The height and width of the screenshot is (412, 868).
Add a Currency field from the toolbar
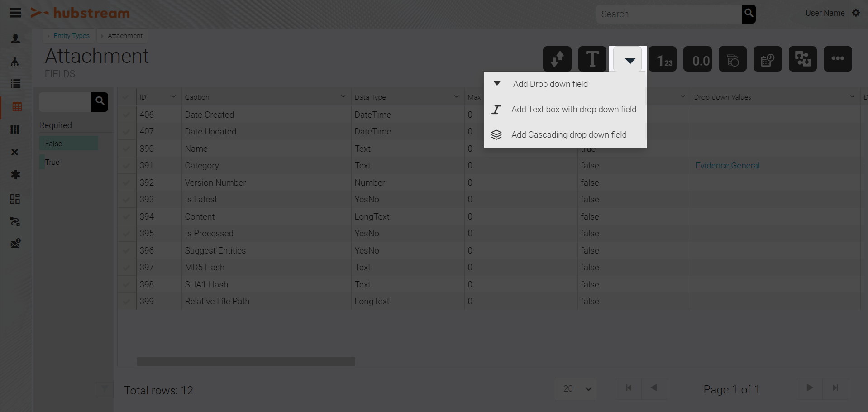pos(733,59)
